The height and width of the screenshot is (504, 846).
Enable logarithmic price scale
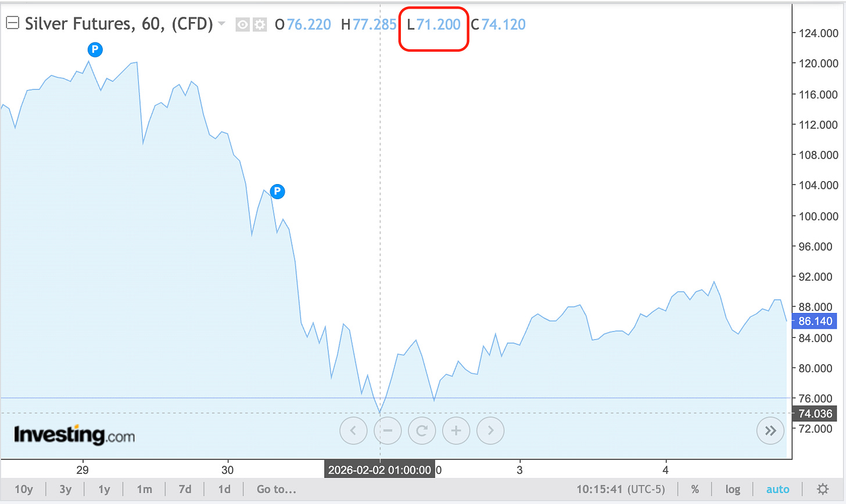tap(733, 489)
